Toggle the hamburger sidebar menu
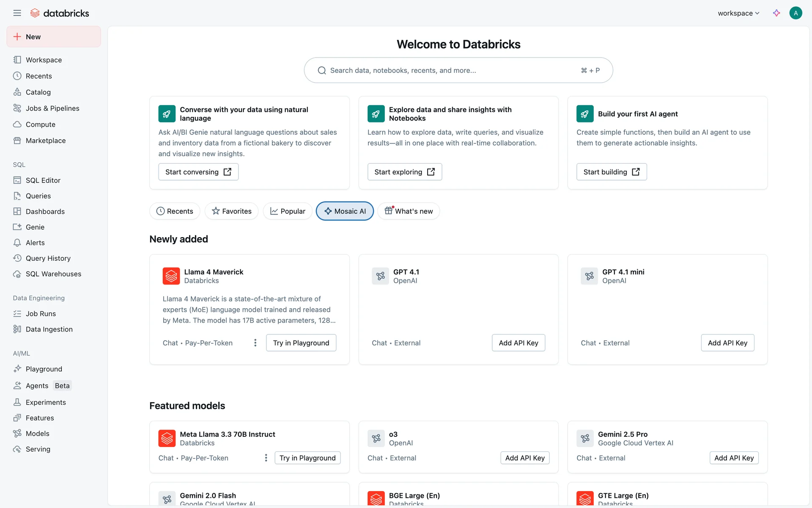The image size is (812, 508). (x=17, y=13)
